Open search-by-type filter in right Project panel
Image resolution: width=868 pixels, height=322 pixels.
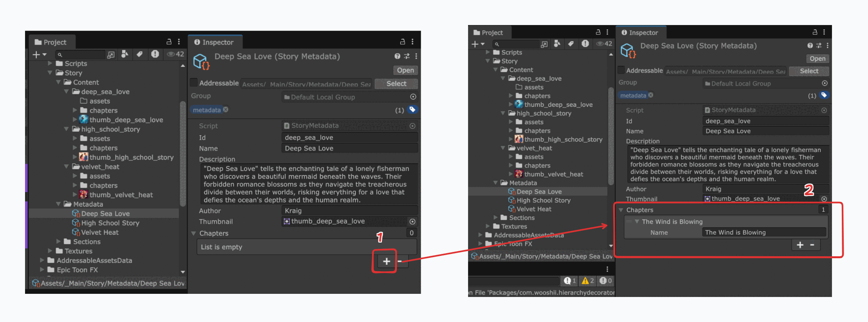tap(557, 44)
